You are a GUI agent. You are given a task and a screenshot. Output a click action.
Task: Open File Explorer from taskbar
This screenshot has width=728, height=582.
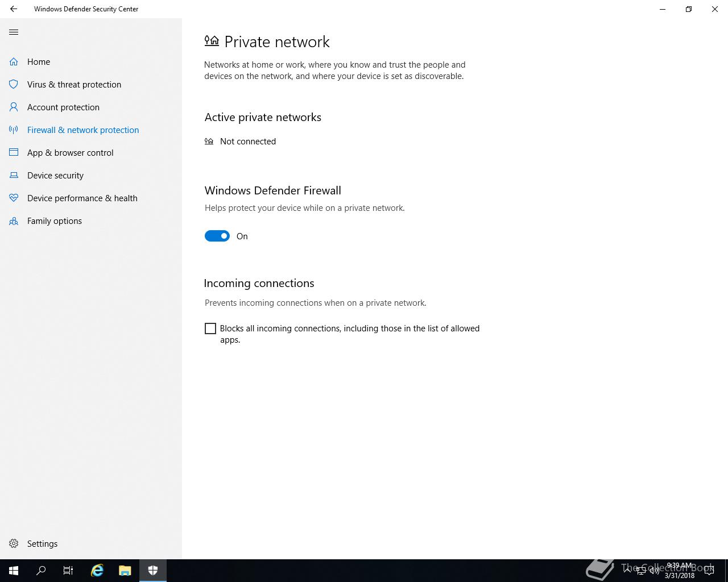click(x=125, y=571)
